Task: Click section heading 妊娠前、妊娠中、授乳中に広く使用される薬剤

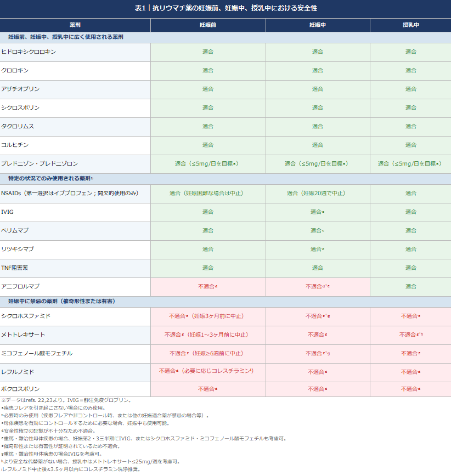Action: pyautogui.click(x=66, y=37)
